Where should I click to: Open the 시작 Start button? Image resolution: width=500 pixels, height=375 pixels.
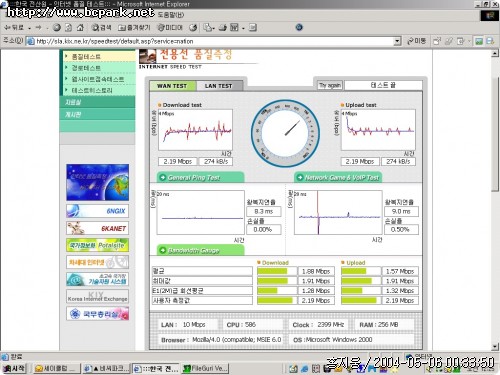point(14,368)
